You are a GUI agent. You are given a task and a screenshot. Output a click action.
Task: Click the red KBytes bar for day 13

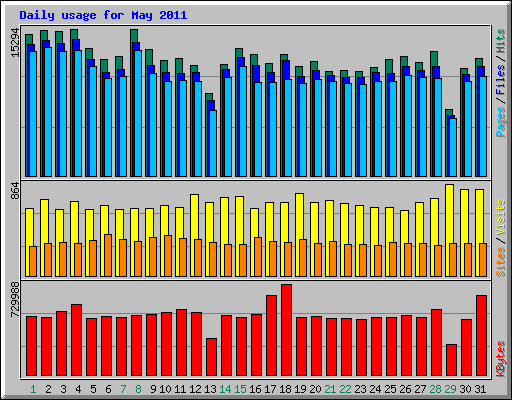click(x=211, y=357)
